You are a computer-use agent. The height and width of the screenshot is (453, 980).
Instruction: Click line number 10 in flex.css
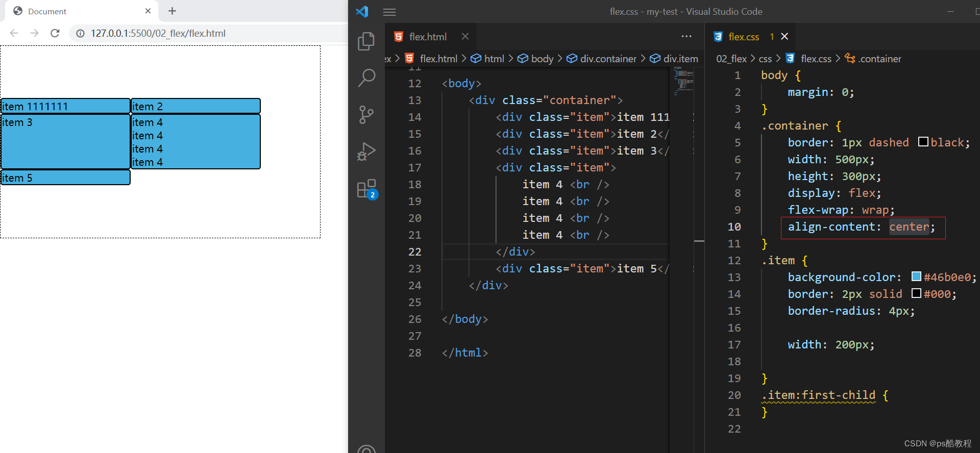[734, 226]
